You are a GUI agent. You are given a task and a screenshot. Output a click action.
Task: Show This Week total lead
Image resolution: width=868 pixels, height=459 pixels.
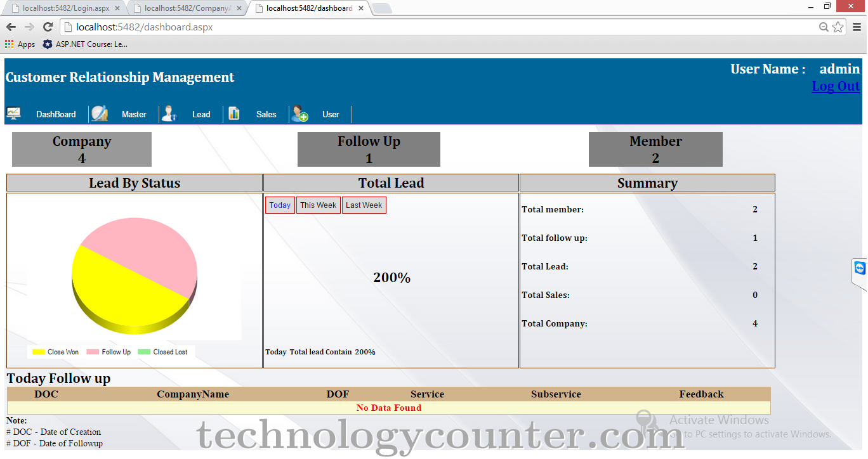tap(319, 205)
